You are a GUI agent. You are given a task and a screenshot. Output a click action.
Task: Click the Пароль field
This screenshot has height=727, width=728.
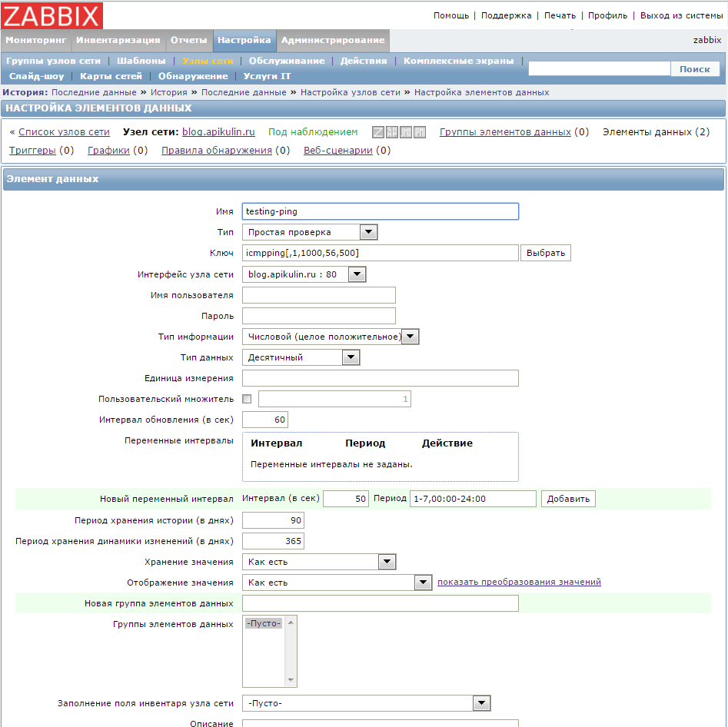tap(319, 316)
